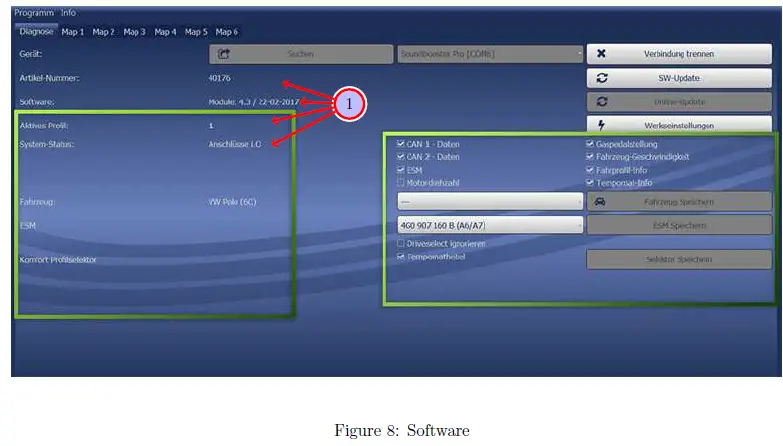Click the X icon on Verbindung trennen
The image size is (783, 446).
(x=601, y=53)
